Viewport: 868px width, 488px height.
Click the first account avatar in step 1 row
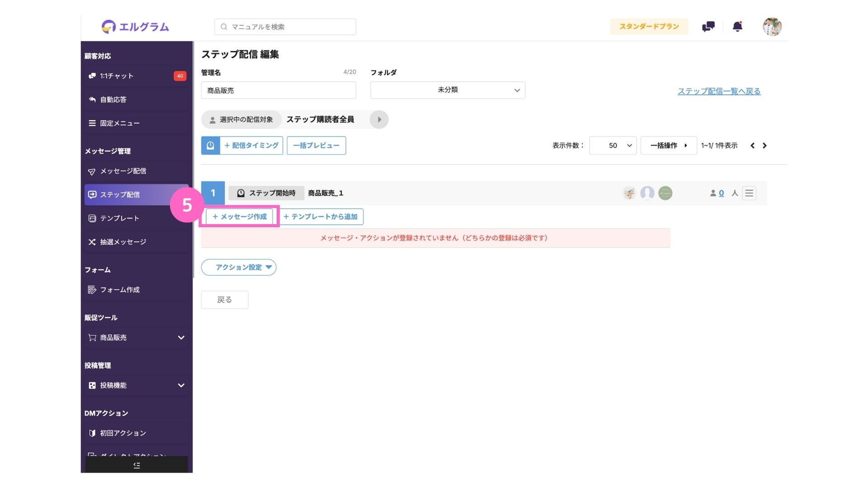[x=629, y=193]
